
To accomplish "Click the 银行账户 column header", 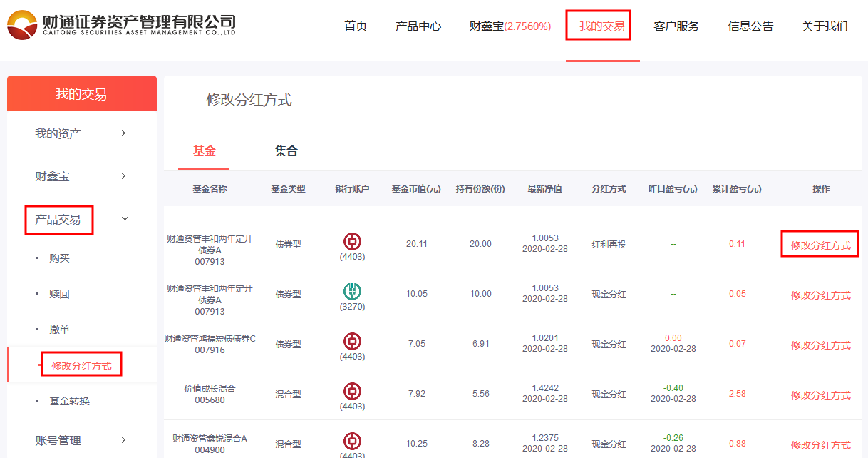I will click(x=353, y=189).
